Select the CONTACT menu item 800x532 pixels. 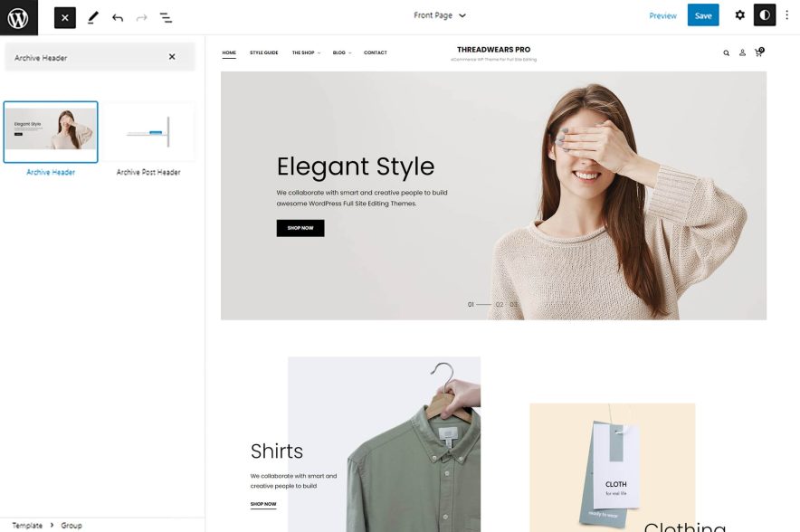(376, 52)
